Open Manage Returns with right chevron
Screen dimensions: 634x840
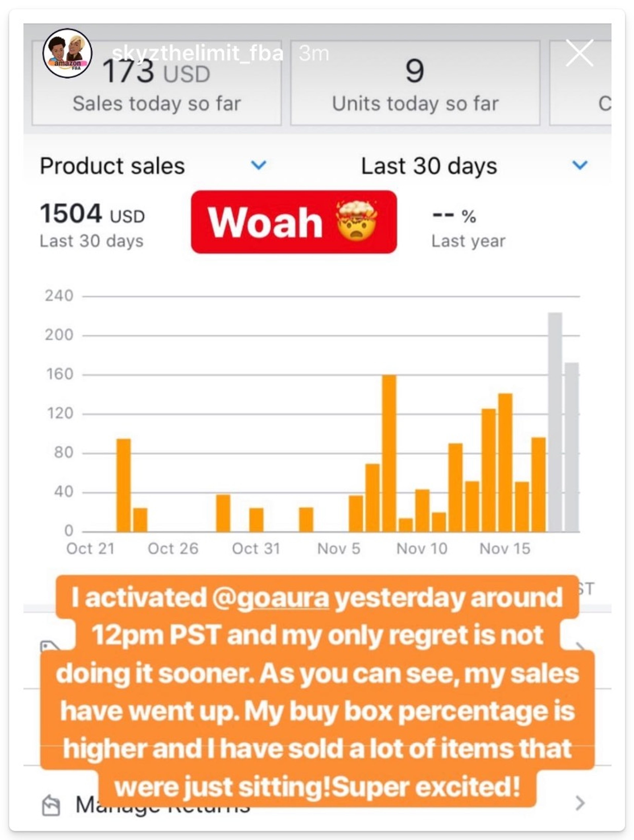tap(580, 803)
